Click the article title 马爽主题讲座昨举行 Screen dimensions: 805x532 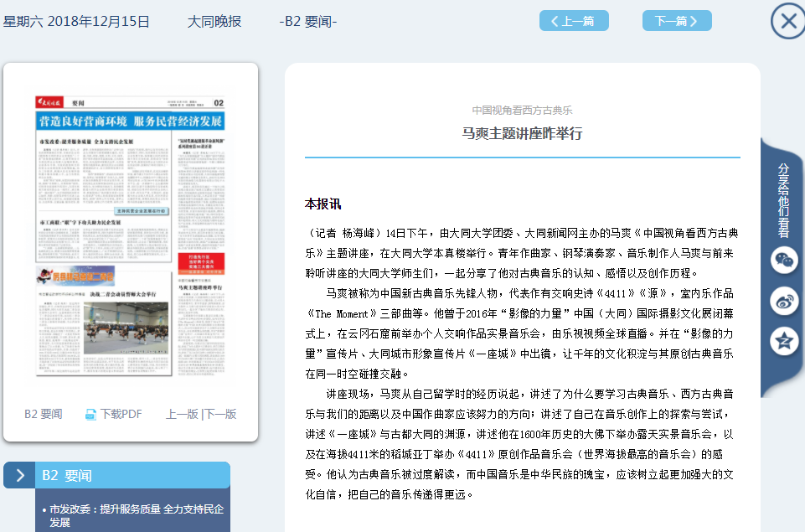click(x=522, y=133)
